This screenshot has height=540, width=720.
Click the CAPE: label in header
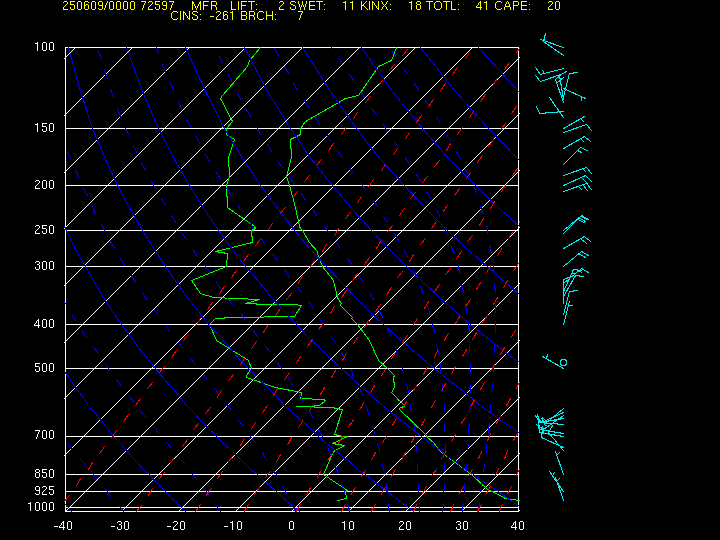(x=512, y=6)
